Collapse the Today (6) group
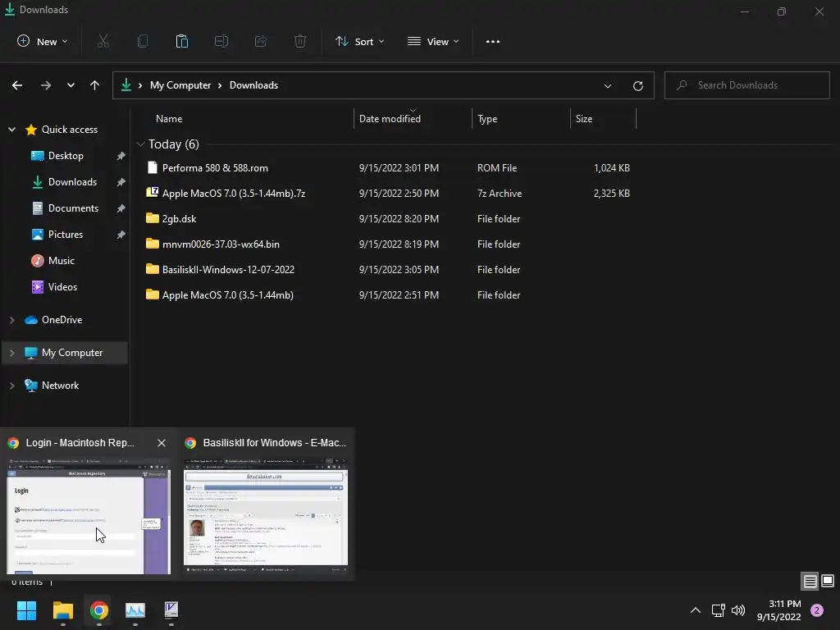Image resolution: width=840 pixels, height=630 pixels. tap(140, 144)
